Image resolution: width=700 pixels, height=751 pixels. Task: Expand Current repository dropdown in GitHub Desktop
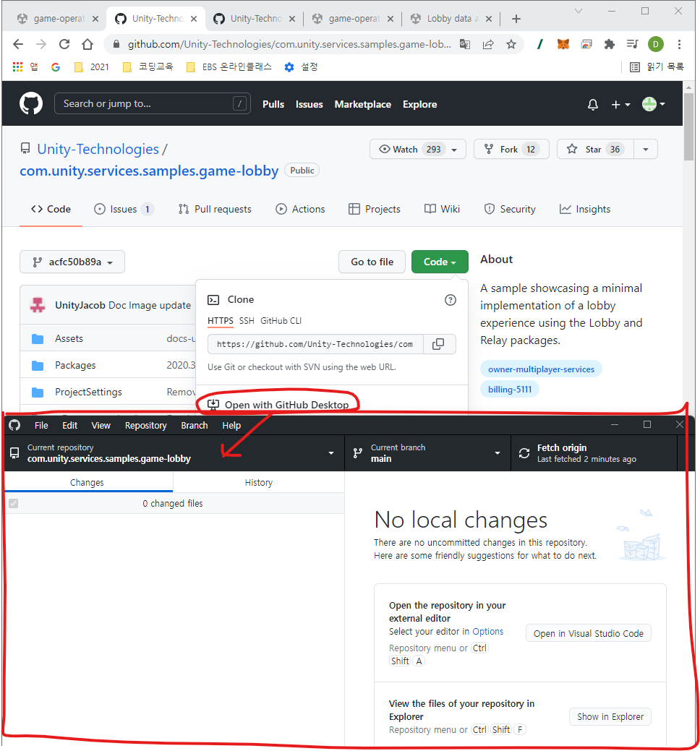[x=174, y=453]
